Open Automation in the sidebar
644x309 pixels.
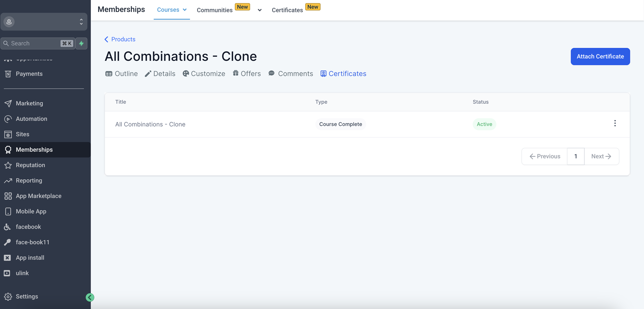(31, 119)
